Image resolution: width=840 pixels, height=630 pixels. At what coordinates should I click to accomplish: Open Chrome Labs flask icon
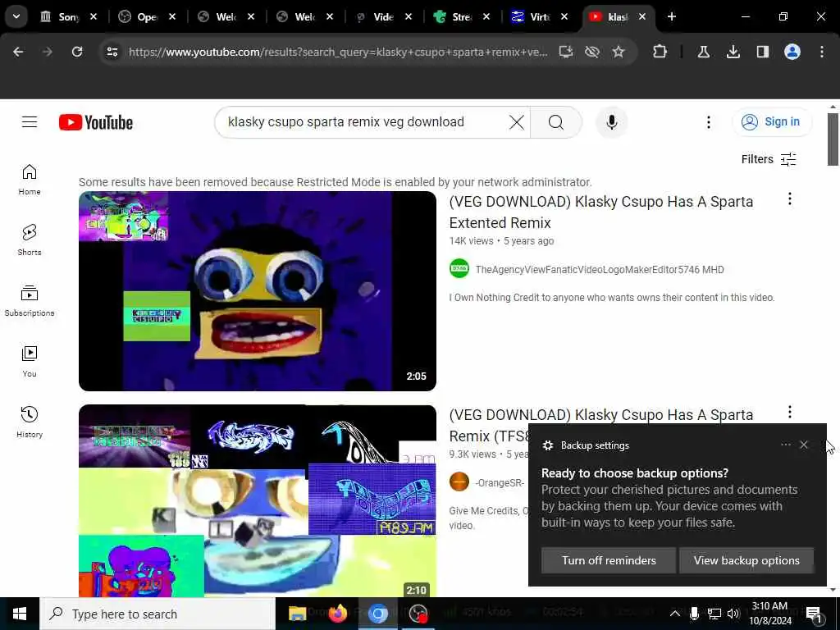703,52
